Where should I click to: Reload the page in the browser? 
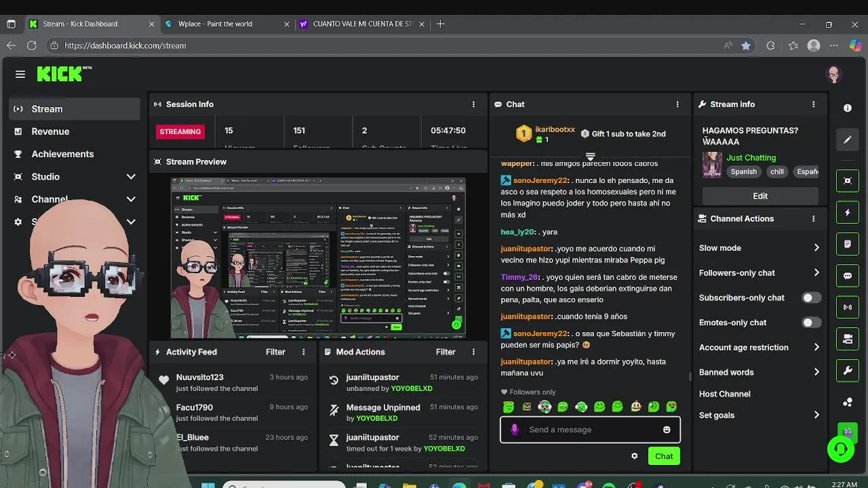31,45
